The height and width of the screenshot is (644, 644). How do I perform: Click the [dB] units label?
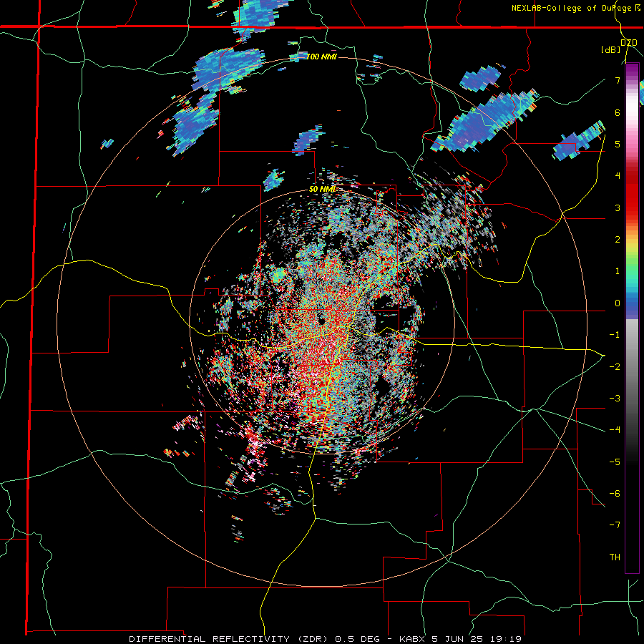611,49
